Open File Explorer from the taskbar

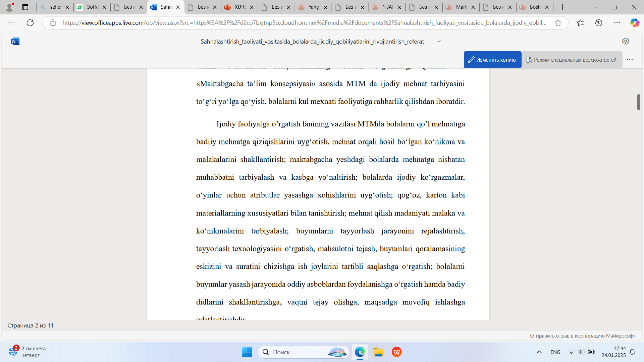[378, 352]
